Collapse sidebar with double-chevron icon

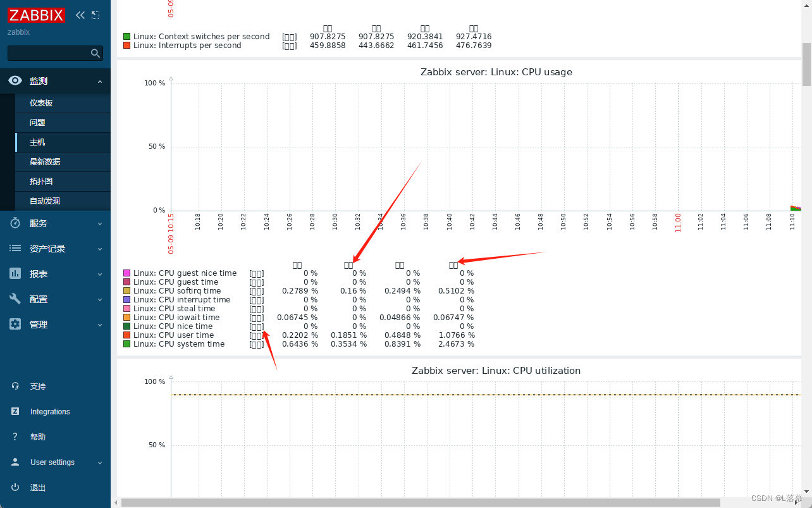coord(80,15)
